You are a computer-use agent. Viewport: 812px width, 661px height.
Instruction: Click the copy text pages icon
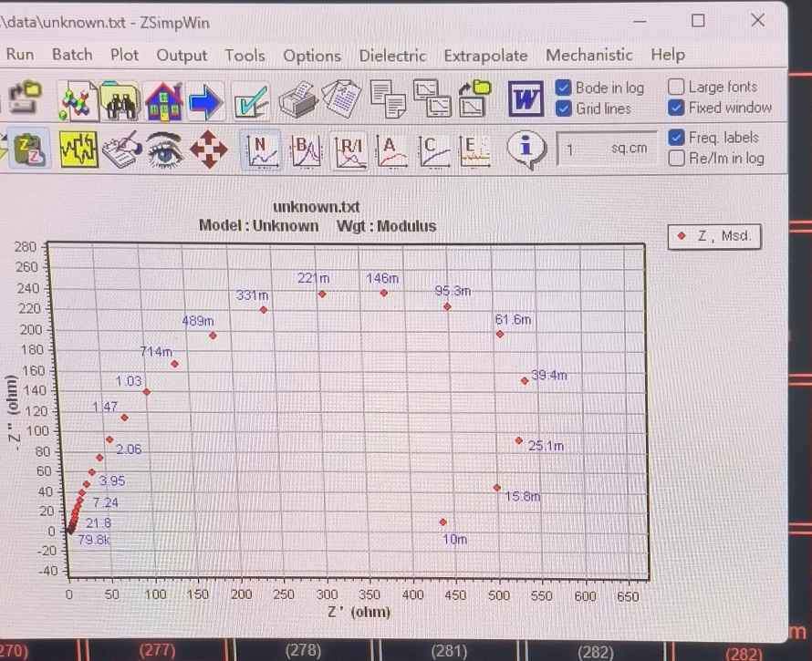tap(389, 98)
